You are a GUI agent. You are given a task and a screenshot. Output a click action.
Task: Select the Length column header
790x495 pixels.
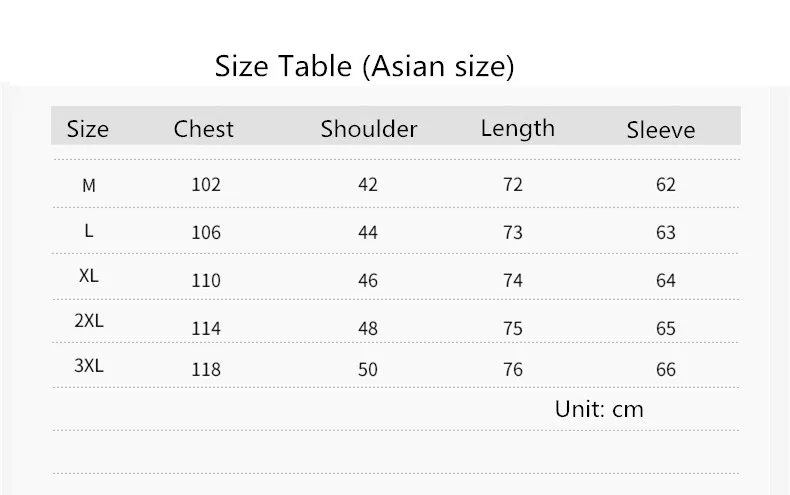coord(517,129)
